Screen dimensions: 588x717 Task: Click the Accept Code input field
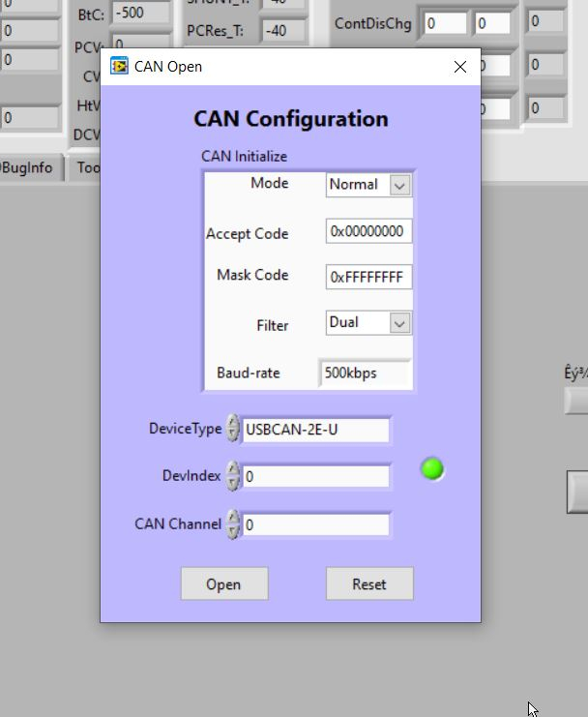click(368, 232)
